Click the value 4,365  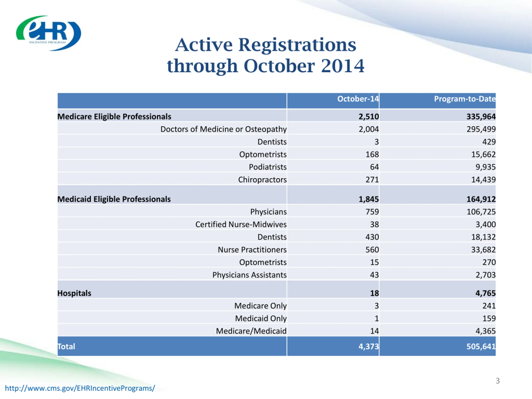tap(485, 331)
